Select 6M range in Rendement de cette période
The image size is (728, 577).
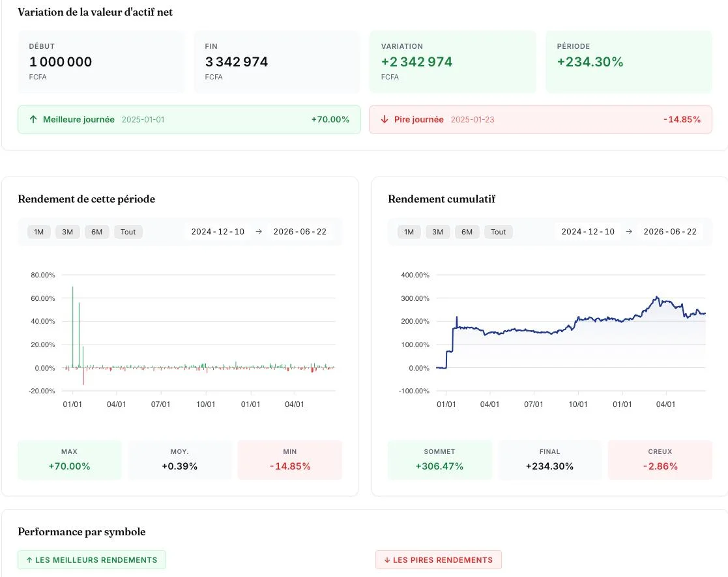click(96, 232)
